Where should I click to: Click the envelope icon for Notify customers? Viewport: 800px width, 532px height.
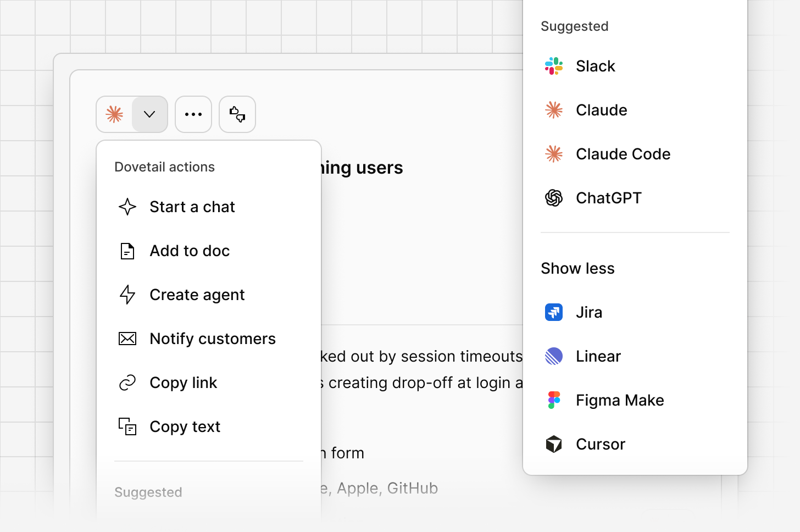point(127,339)
